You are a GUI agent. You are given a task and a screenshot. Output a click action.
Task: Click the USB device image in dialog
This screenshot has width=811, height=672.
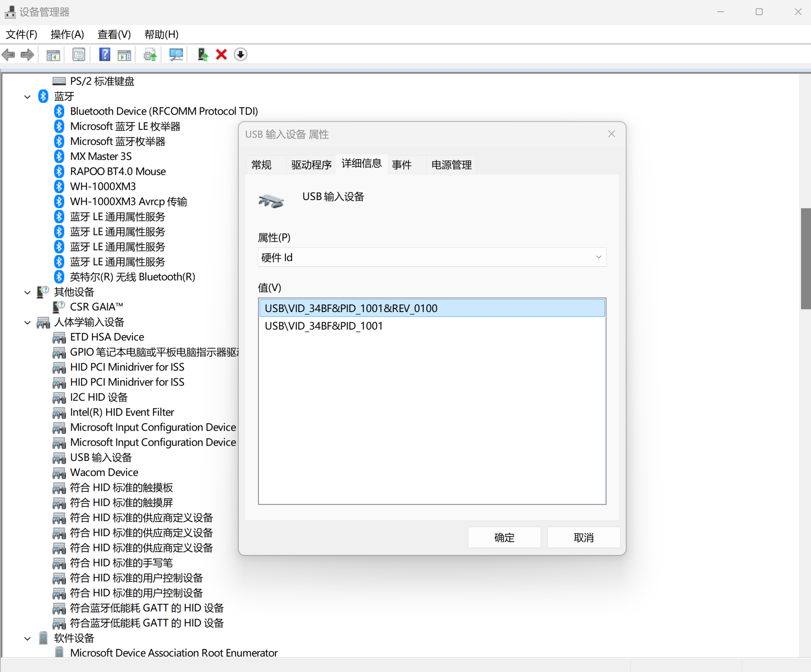pos(271,201)
